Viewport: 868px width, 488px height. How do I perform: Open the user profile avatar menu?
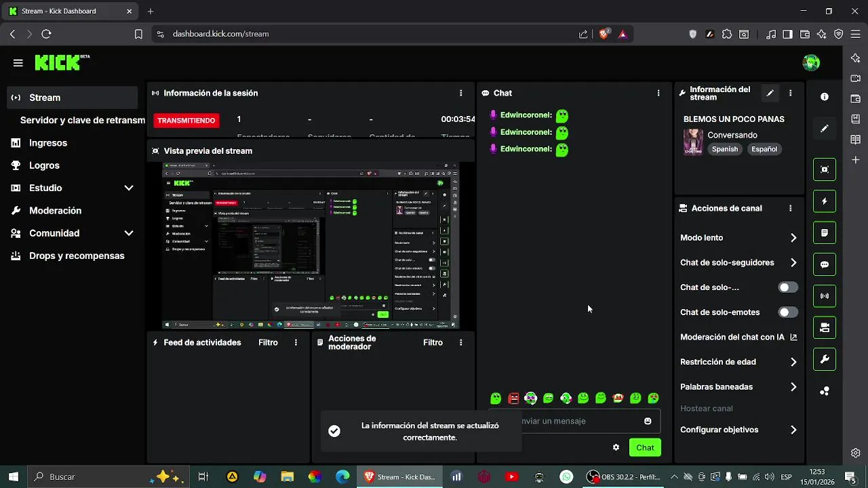(811, 63)
